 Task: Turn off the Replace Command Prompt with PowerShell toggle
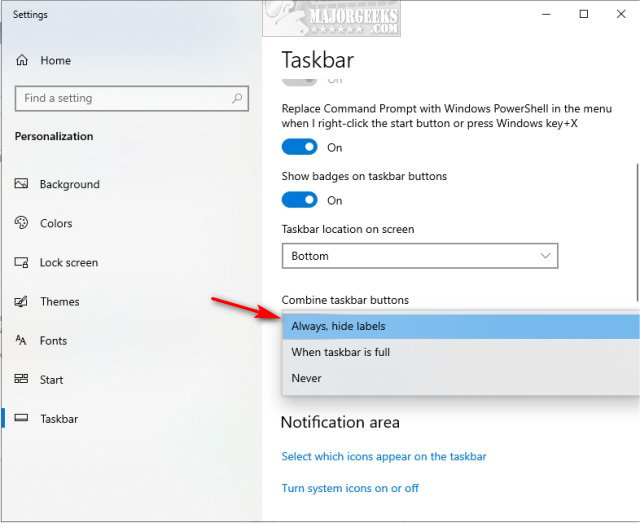(x=299, y=147)
